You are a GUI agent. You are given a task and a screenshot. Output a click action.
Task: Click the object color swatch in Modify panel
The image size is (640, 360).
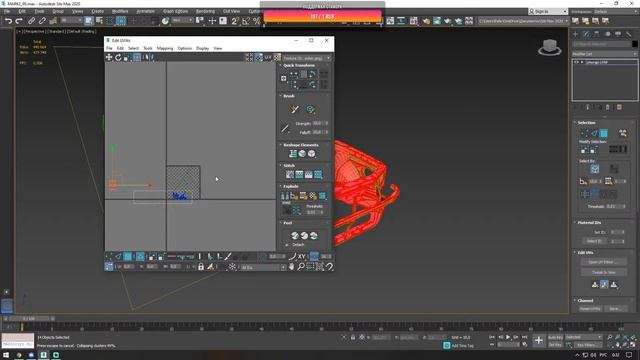click(x=635, y=44)
